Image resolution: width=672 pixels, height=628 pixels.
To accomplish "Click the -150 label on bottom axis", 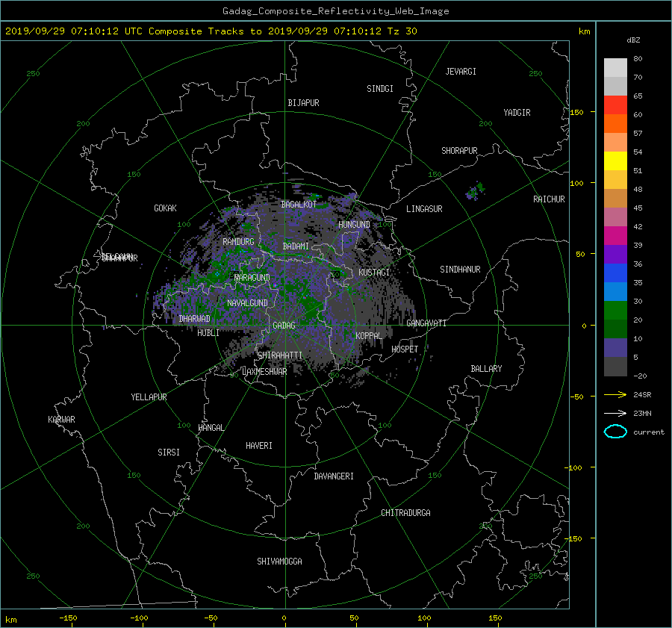I will (68, 618).
